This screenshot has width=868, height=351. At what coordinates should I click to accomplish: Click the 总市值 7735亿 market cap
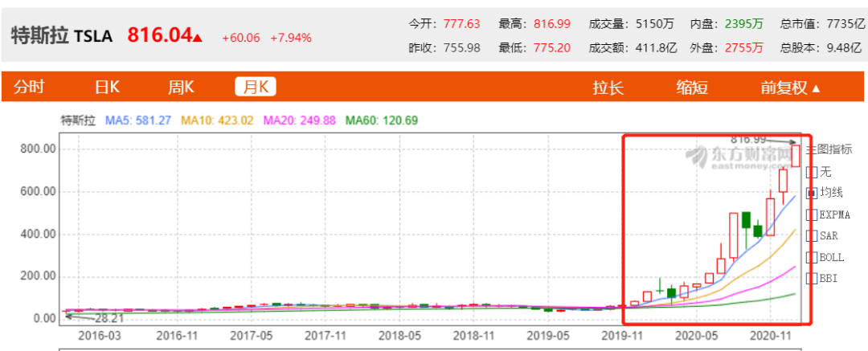coord(823,24)
